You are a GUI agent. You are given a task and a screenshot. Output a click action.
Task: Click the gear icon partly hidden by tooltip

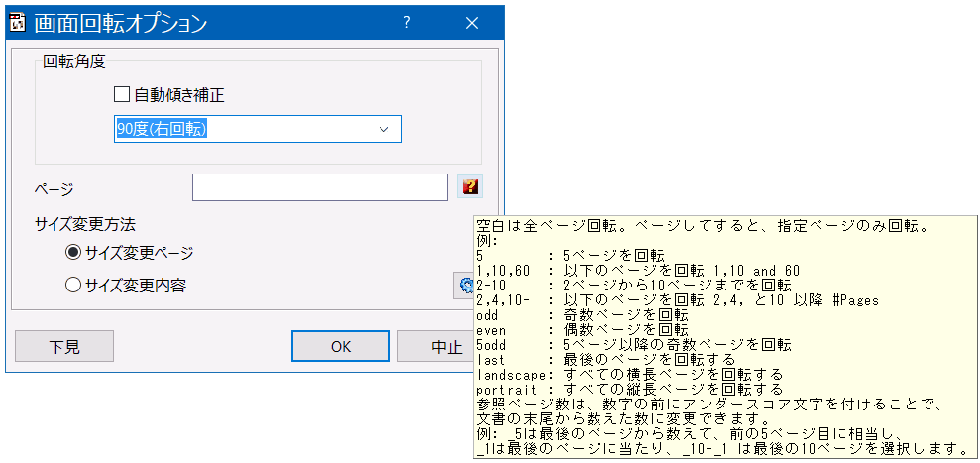pos(465,286)
